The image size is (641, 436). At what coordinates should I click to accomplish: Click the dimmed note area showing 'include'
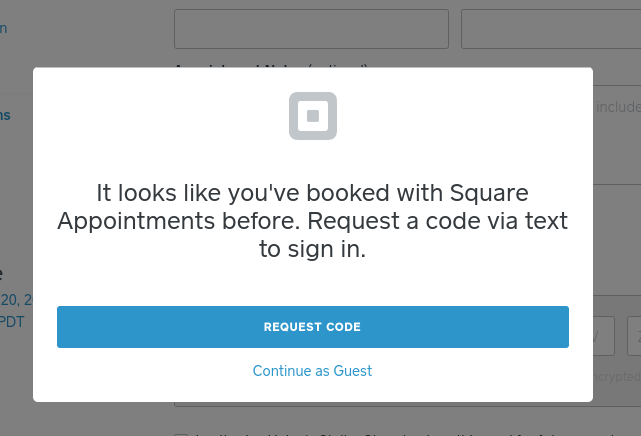click(617, 135)
